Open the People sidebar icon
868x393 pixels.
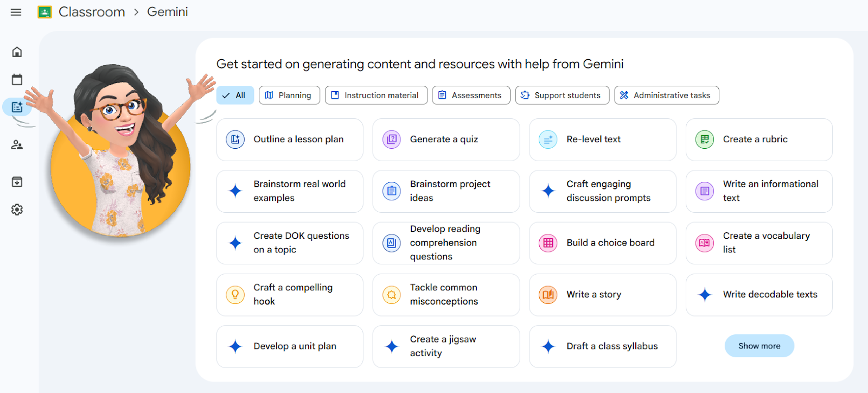(17, 145)
